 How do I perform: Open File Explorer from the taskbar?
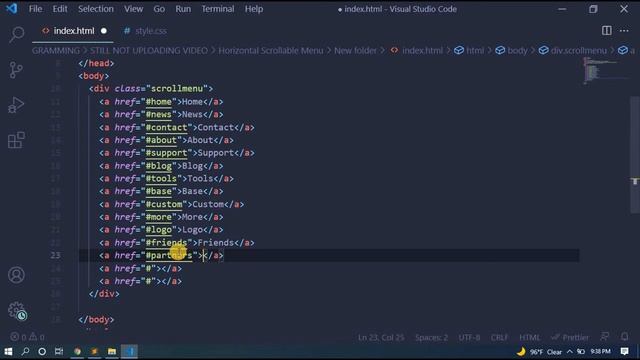tap(112, 351)
